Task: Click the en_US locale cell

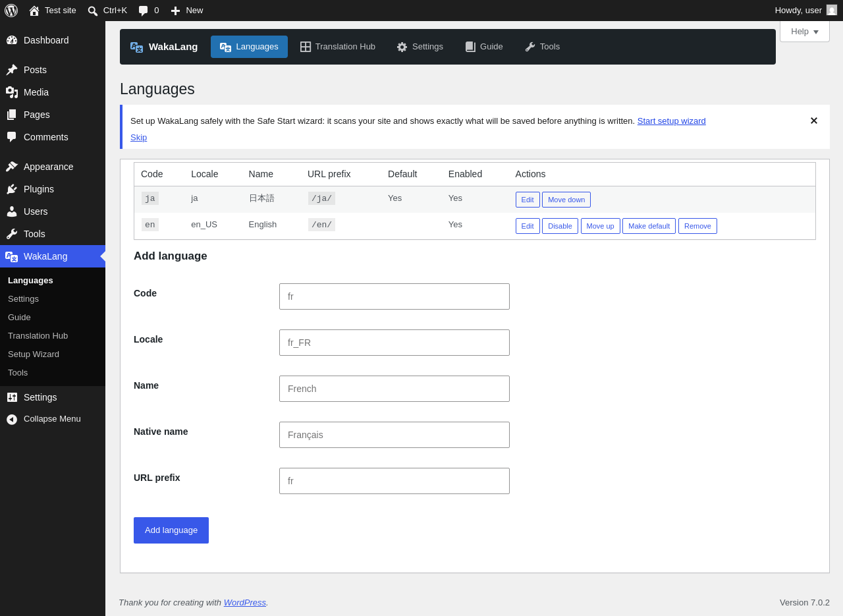Action: pyautogui.click(x=204, y=225)
